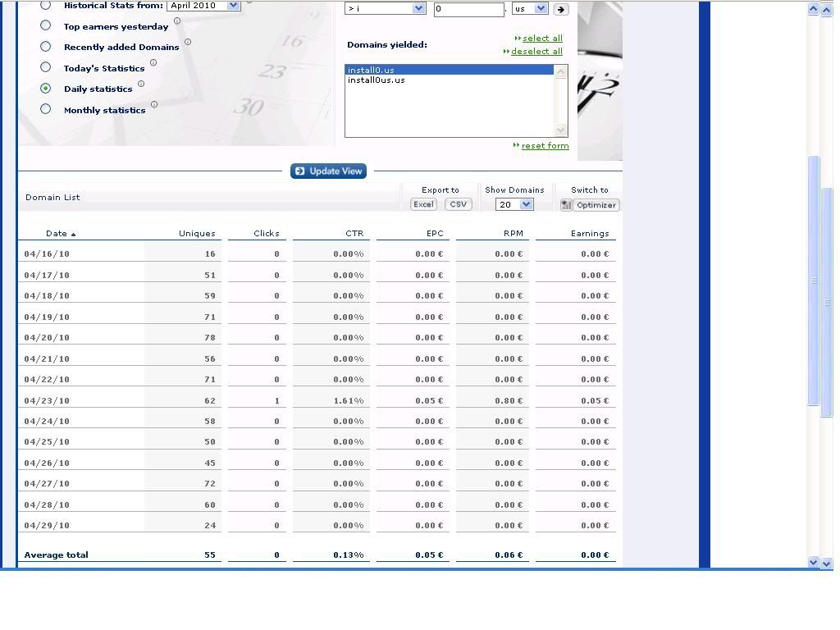
Task: Open the Historical Stats month dropdown
Action: [233, 6]
